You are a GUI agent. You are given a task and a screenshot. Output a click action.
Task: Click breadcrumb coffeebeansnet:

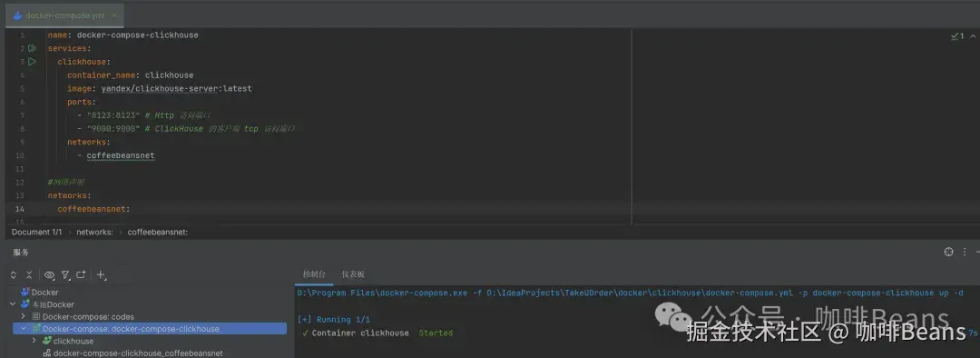(158, 233)
